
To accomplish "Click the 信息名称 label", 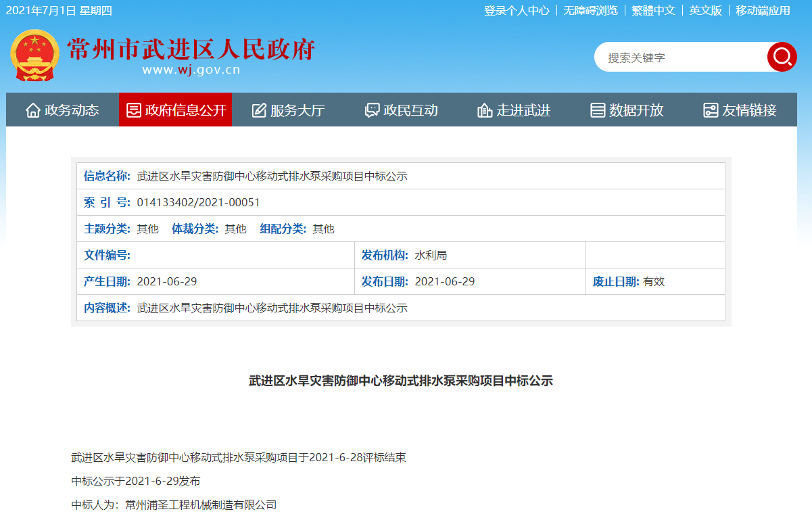I will [107, 176].
